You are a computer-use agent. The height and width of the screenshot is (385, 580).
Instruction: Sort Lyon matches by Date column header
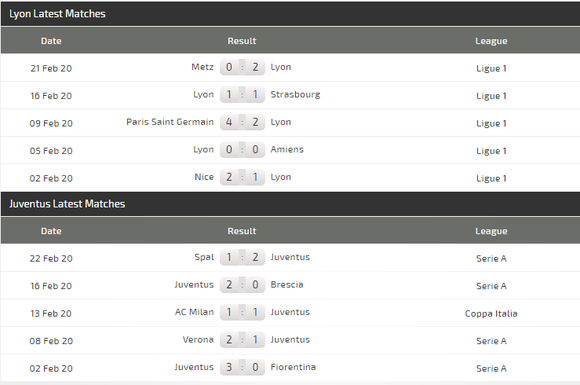[51, 41]
